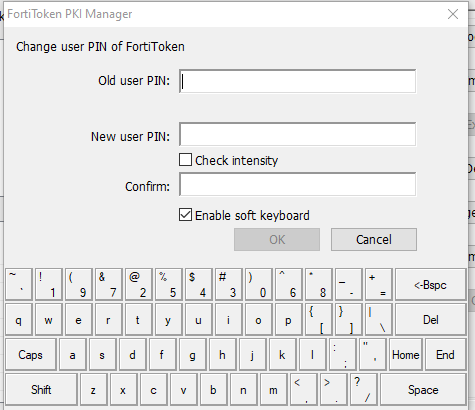Tap the j key on soft keyboard

[x=253, y=354]
